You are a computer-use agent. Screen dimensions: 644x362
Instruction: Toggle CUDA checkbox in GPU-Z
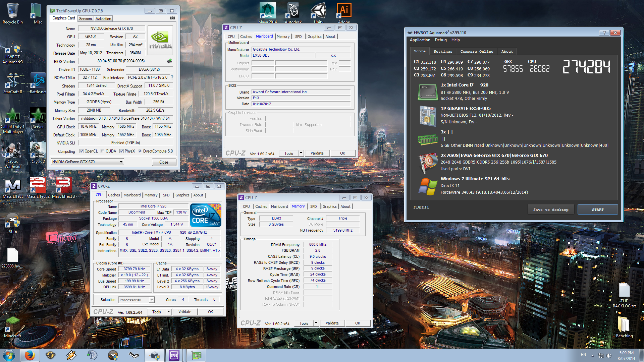tap(103, 151)
